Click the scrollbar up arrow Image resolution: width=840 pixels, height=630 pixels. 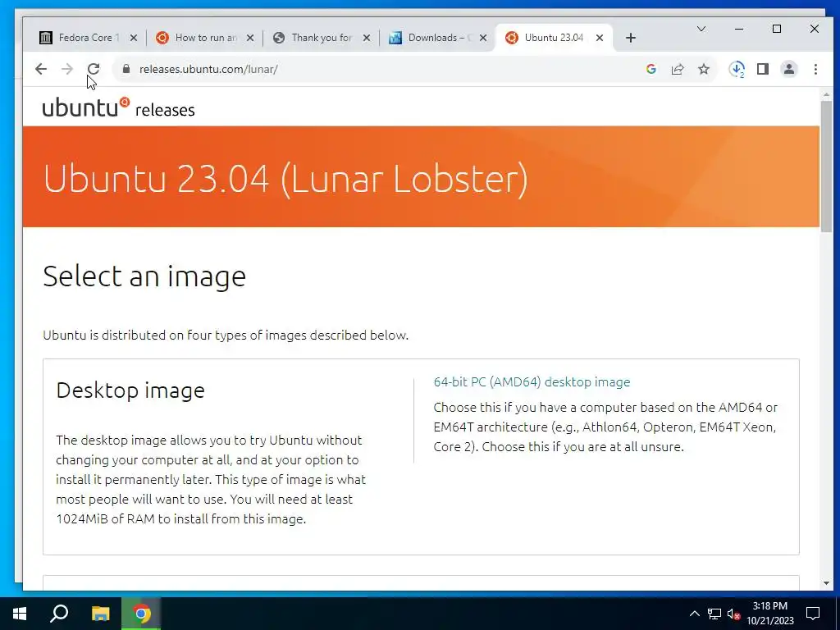click(x=826, y=95)
